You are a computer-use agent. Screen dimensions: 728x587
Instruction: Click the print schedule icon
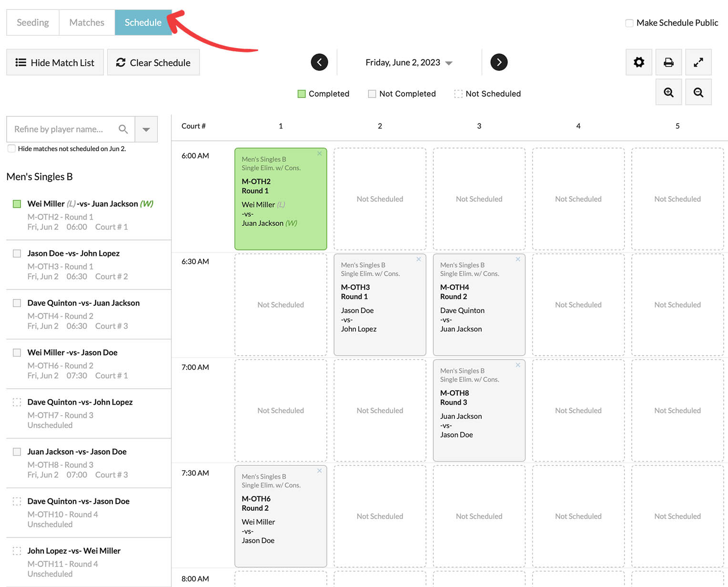[x=668, y=62]
